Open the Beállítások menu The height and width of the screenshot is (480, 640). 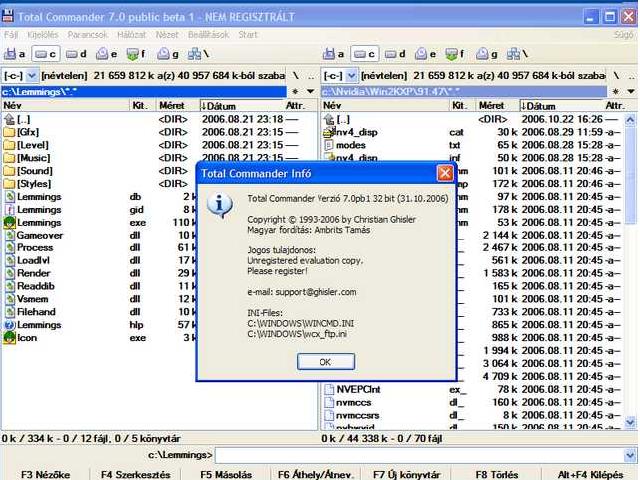[x=209, y=35]
